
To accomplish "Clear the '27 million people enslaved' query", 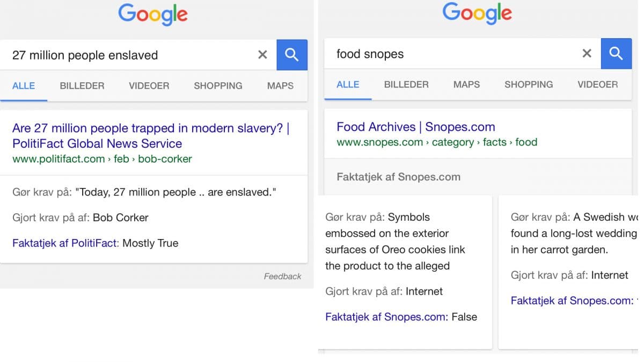I will tap(262, 55).
